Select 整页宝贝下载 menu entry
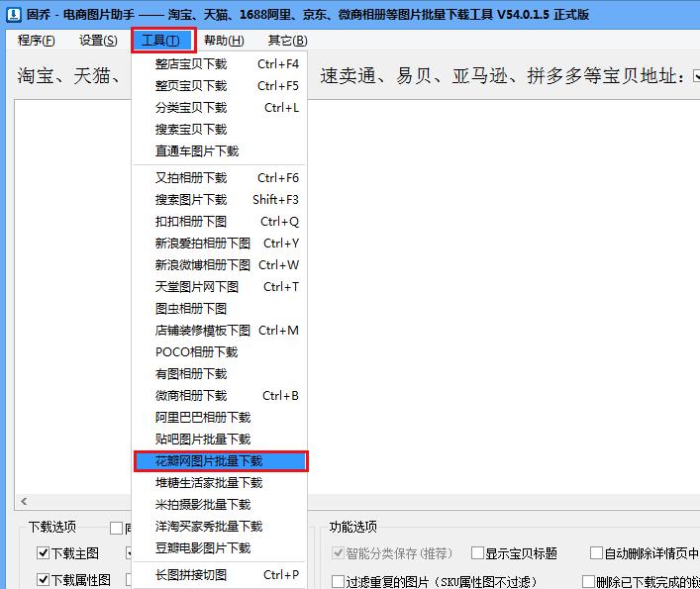Viewport: 700px width, 589px height. click(220, 86)
